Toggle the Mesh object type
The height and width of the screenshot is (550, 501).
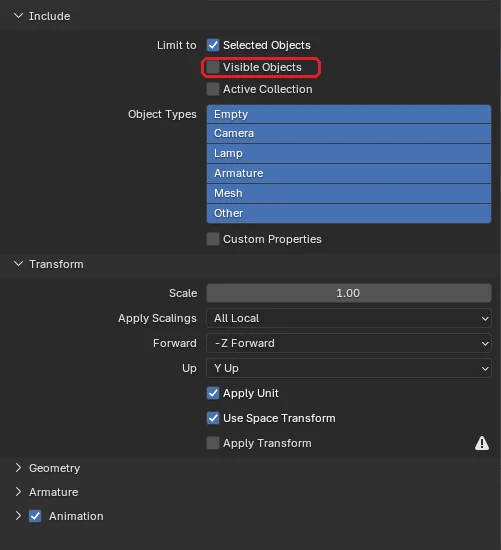point(349,193)
